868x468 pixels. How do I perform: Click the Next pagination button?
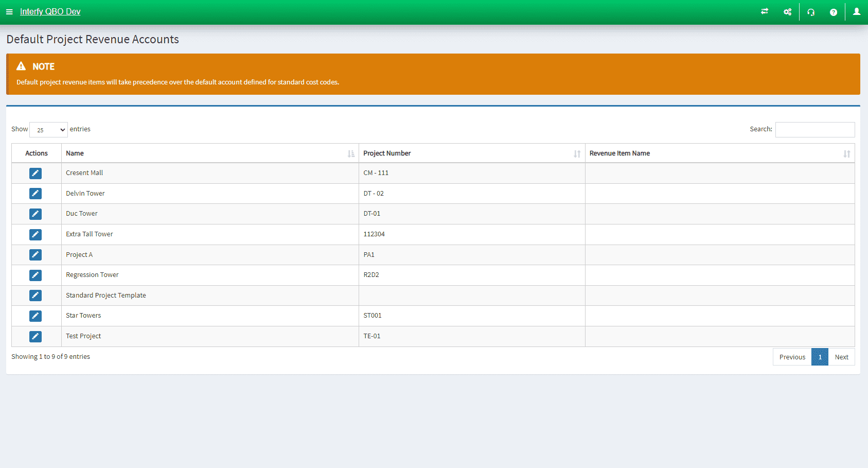(x=841, y=357)
